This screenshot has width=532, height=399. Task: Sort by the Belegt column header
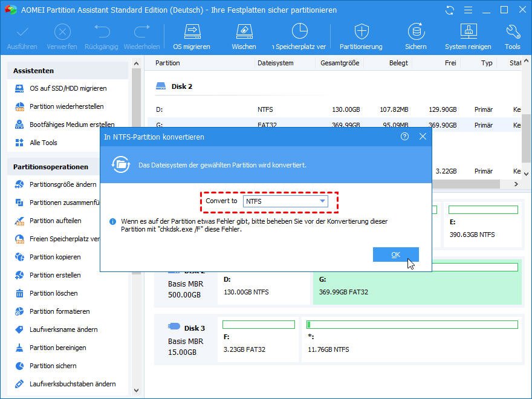398,63
